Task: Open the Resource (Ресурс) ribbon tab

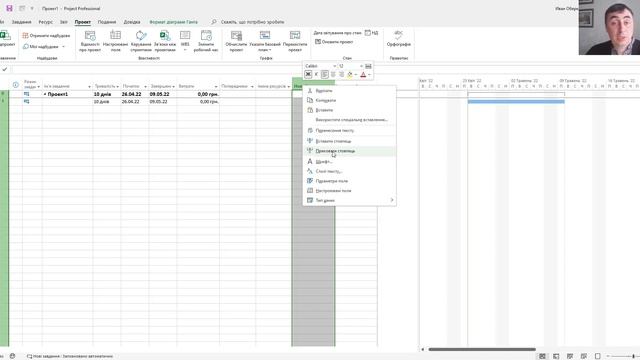Action: (x=45, y=22)
